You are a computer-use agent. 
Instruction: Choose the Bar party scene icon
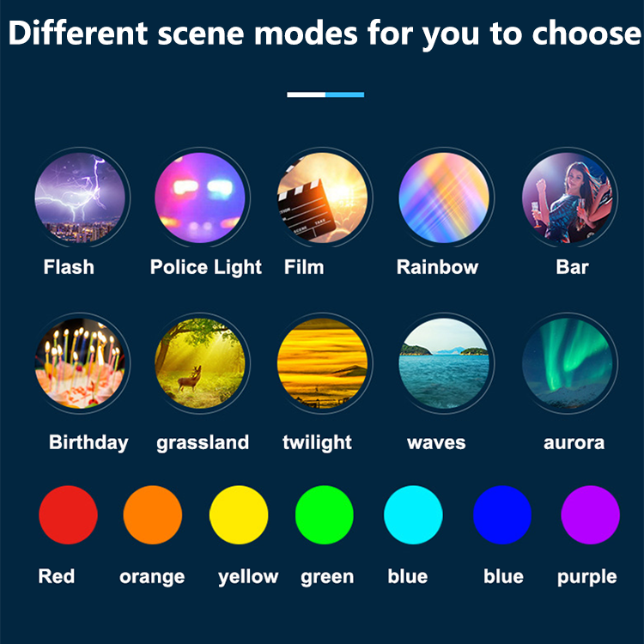(568, 197)
